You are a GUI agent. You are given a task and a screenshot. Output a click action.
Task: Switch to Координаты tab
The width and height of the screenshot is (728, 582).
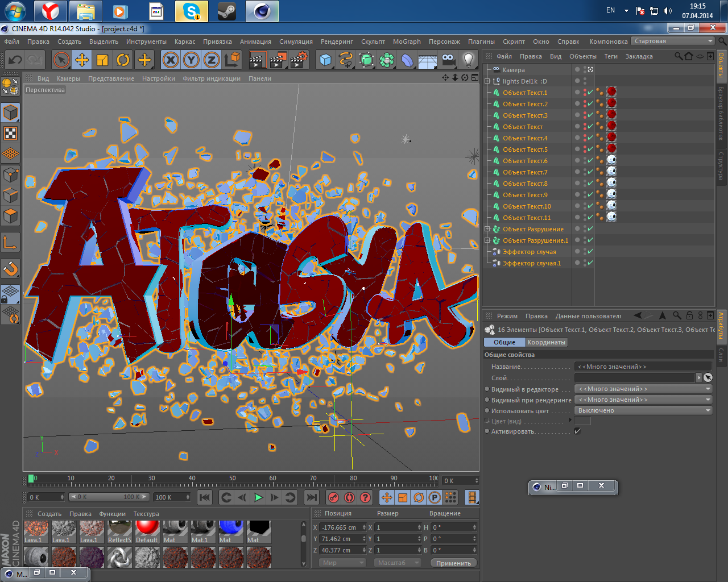click(547, 342)
